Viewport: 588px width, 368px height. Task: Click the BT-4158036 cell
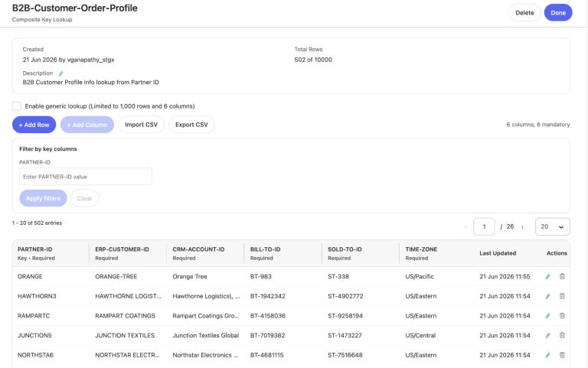(x=268, y=316)
